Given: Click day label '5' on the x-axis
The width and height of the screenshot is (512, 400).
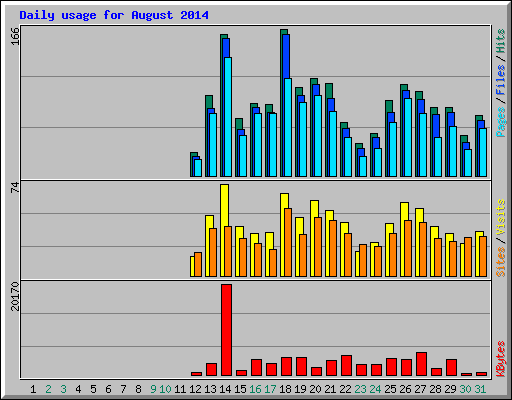Looking at the screenshot, I should [x=93, y=389].
